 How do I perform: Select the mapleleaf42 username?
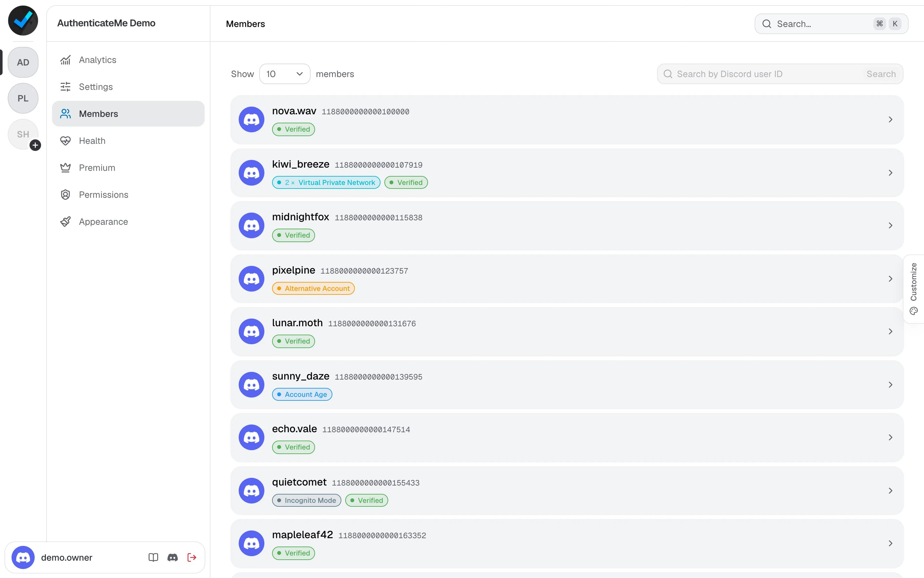click(303, 534)
